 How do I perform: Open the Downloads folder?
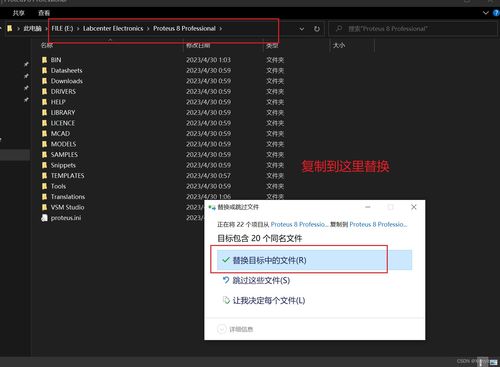pyautogui.click(x=67, y=81)
